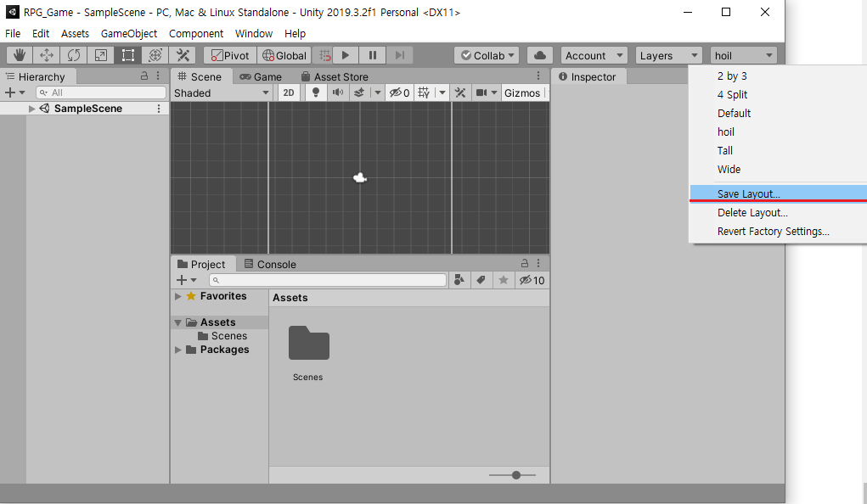Toggle scene effects icon
The image size is (867, 504).
tap(359, 92)
